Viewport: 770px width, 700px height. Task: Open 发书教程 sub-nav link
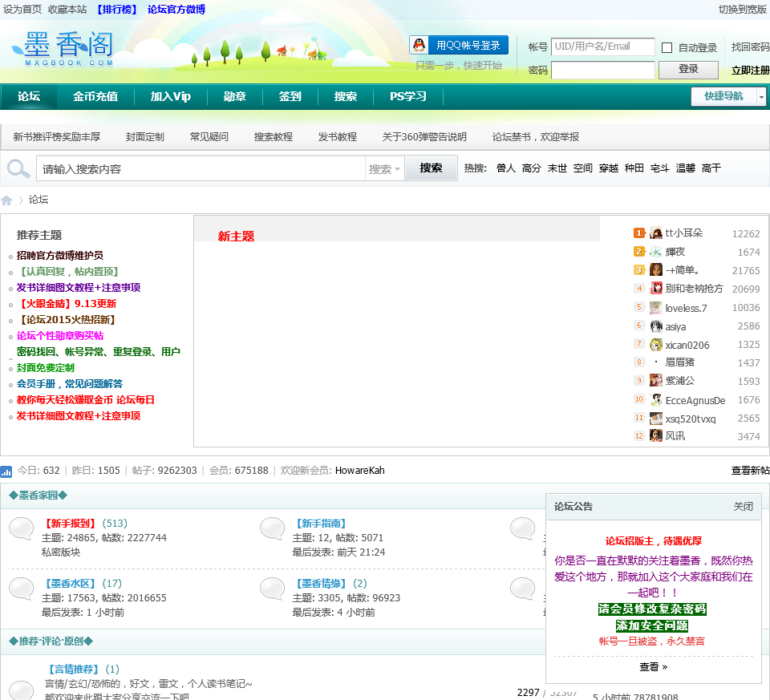click(x=338, y=137)
